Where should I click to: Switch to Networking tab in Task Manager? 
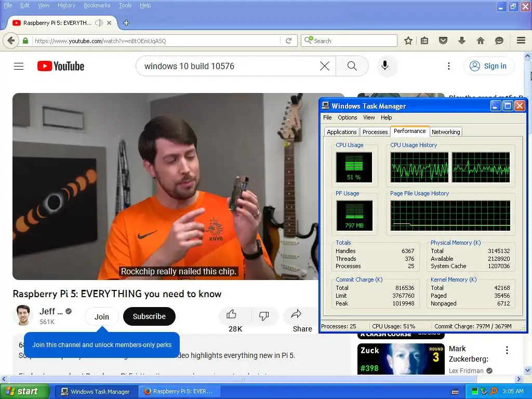pos(446,132)
